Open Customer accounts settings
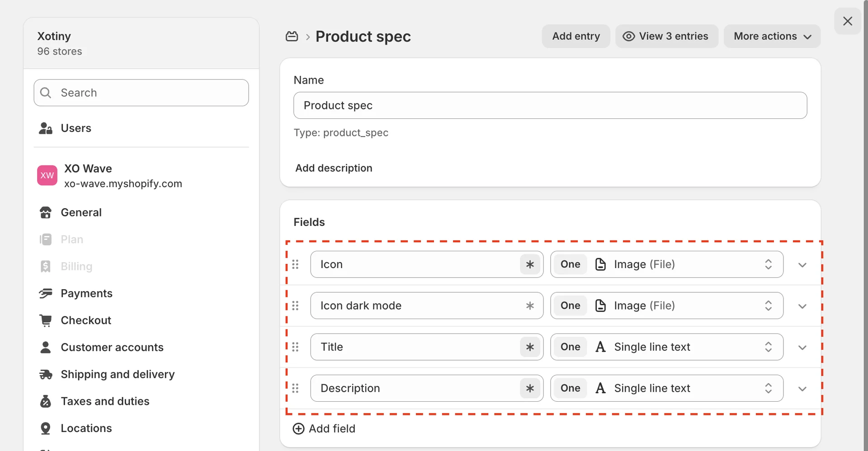 (x=141, y=348)
